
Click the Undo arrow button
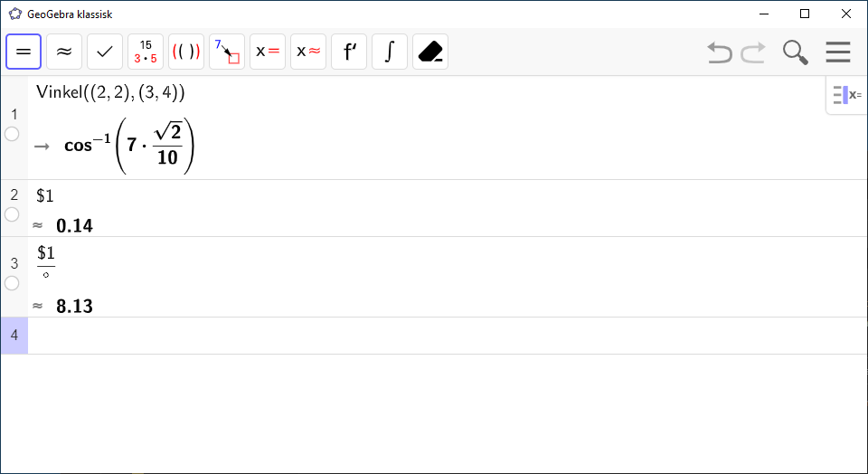point(720,52)
